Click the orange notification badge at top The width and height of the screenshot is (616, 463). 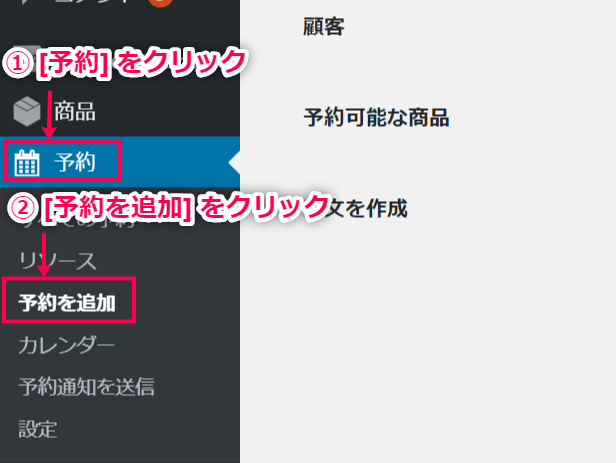(160, 3)
